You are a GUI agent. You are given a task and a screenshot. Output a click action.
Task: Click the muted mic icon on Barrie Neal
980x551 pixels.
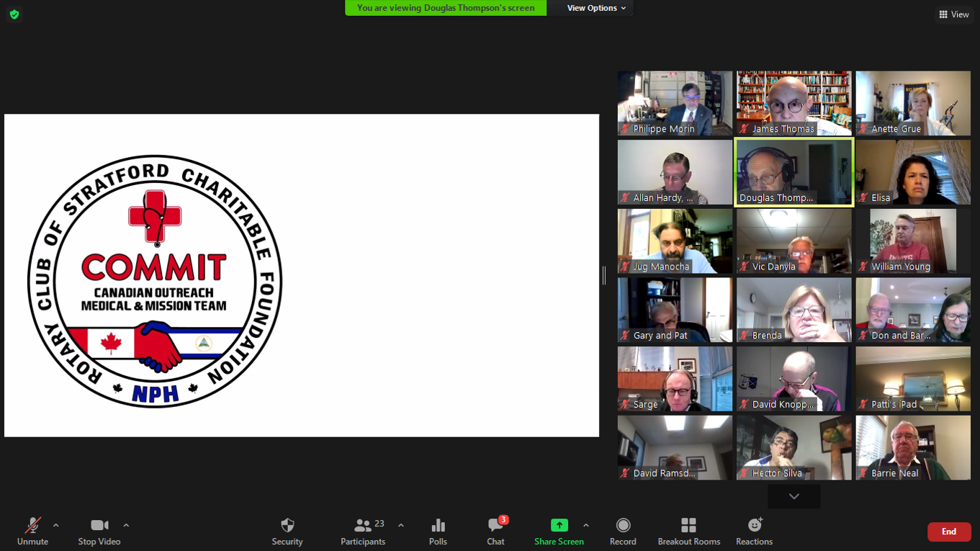(x=863, y=473)
